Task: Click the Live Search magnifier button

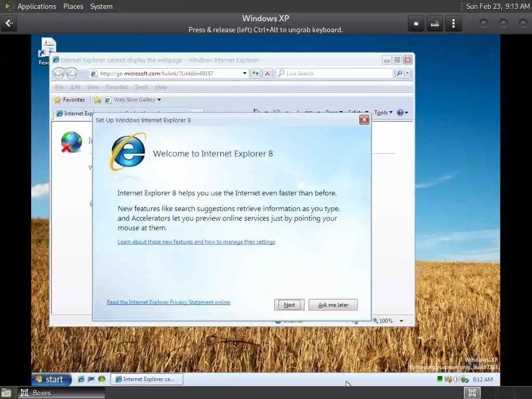Action: pyautogui.click(x=400, y=73)
